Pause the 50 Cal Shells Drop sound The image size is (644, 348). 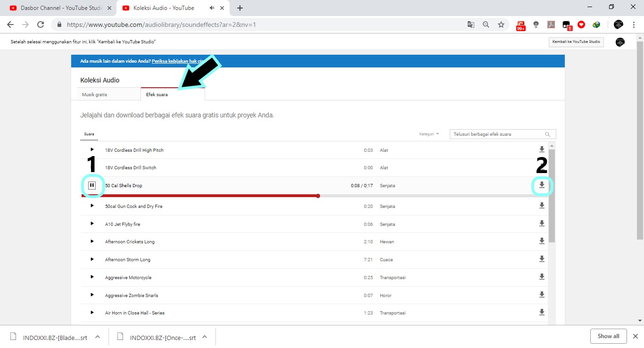(92, 185)
